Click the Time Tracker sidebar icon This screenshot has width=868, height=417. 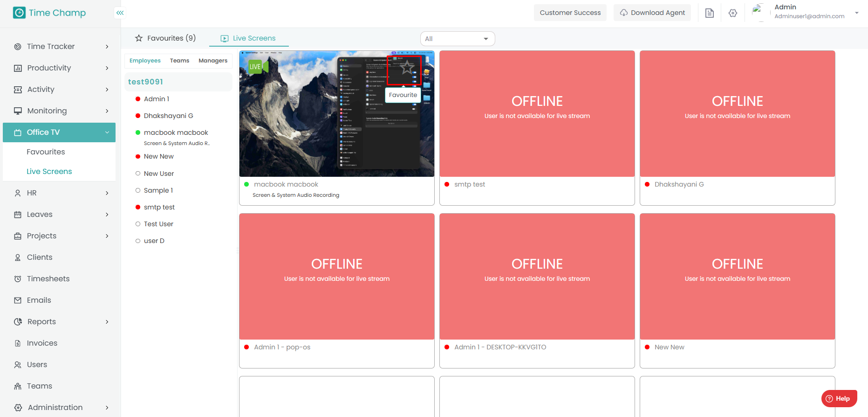tap(18, 47)
